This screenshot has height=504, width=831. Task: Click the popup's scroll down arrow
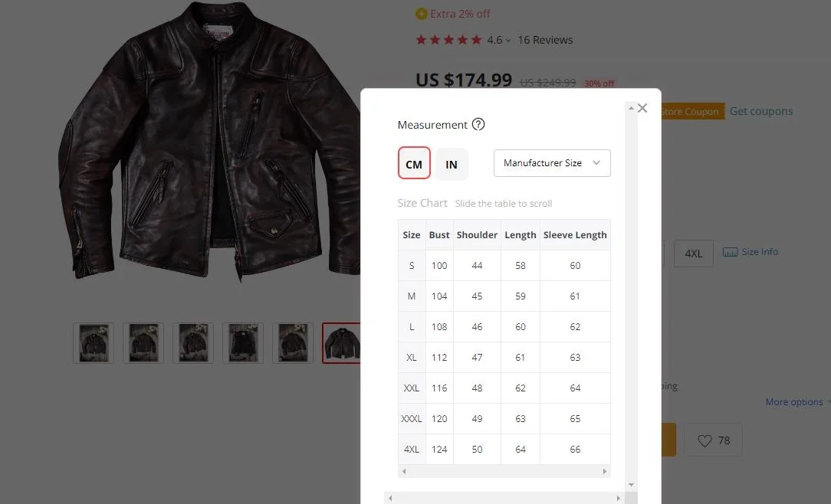pyautogui.click(x=631, y=484)
